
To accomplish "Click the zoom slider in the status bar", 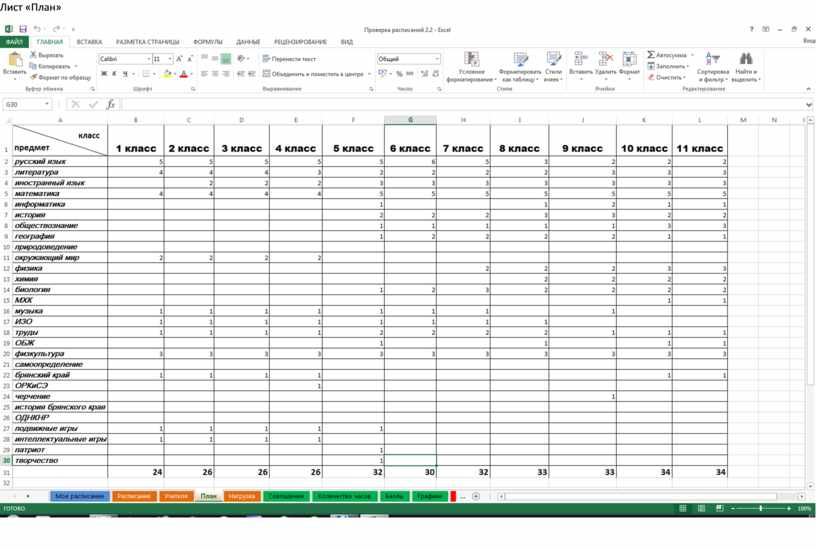I will click(x=760, y=509).
